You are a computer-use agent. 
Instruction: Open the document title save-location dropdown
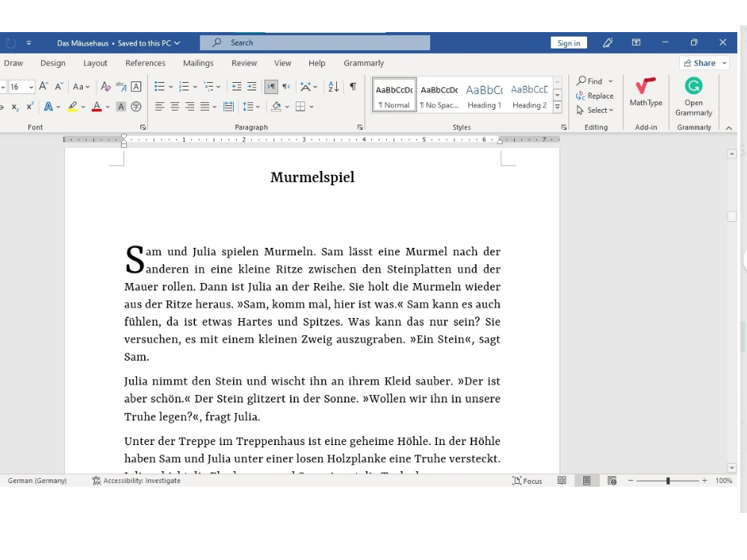pos(177,43)
